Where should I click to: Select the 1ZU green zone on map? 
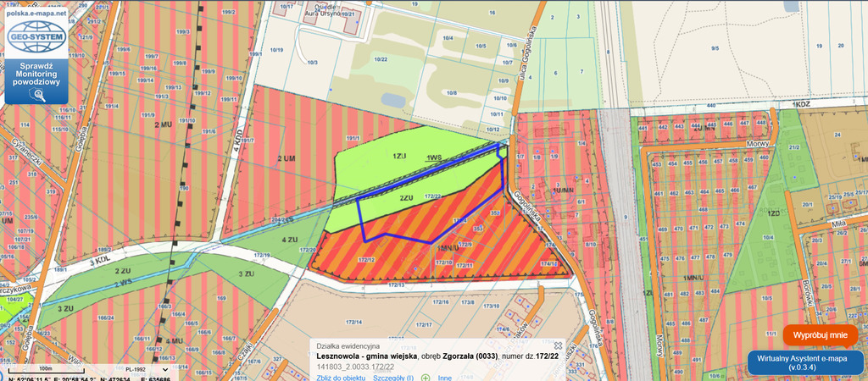tap(400, 157)
